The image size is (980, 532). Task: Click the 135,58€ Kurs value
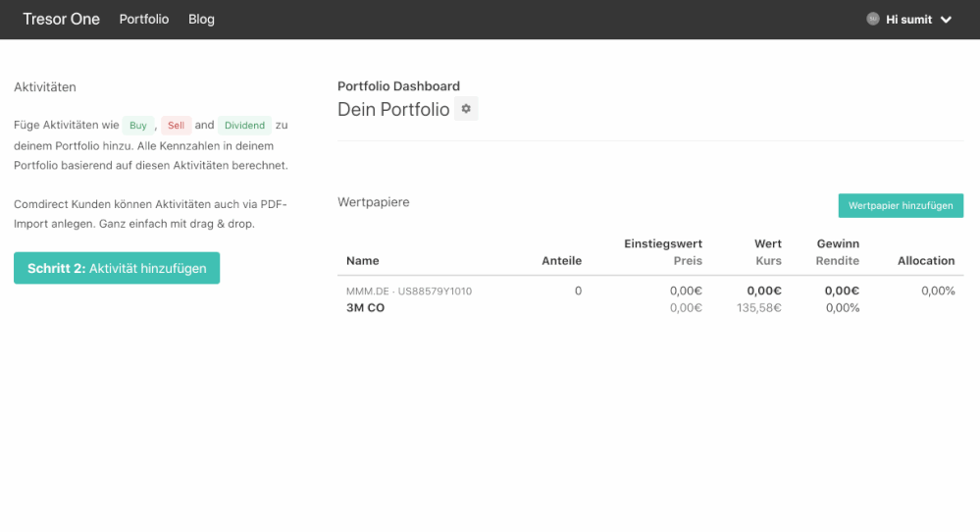coord(758,308)
